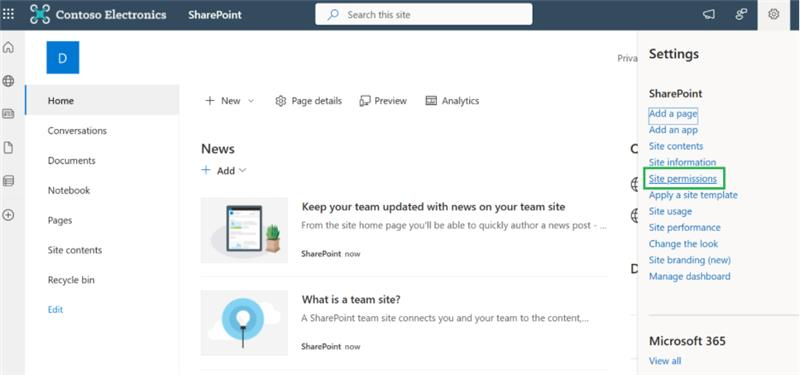Click the SharePoint label in header
800x375 pixels.
215,15
